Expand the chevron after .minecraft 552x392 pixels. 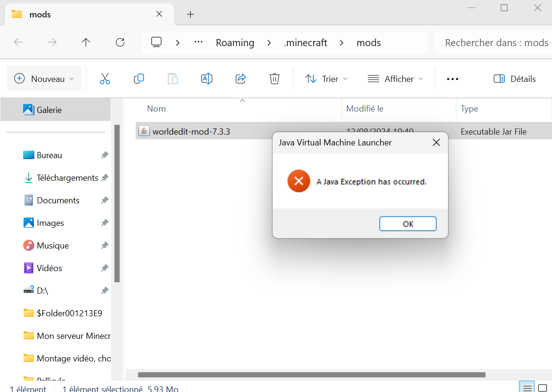click(342, 42)
